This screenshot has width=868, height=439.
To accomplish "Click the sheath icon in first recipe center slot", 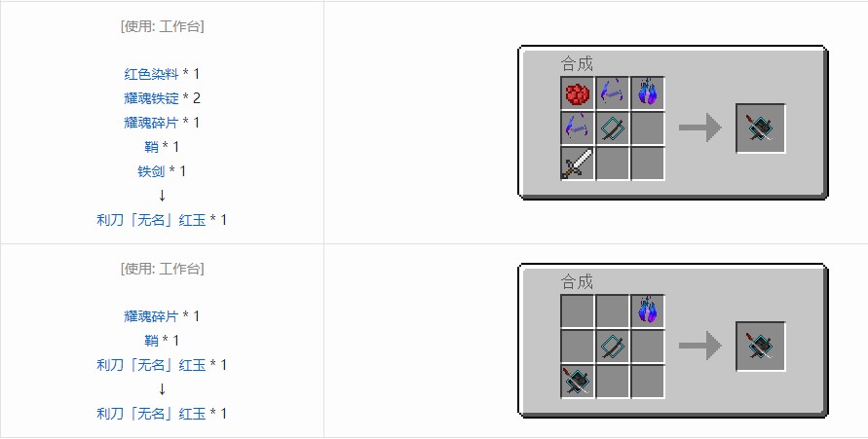I will tap(612, 128).
